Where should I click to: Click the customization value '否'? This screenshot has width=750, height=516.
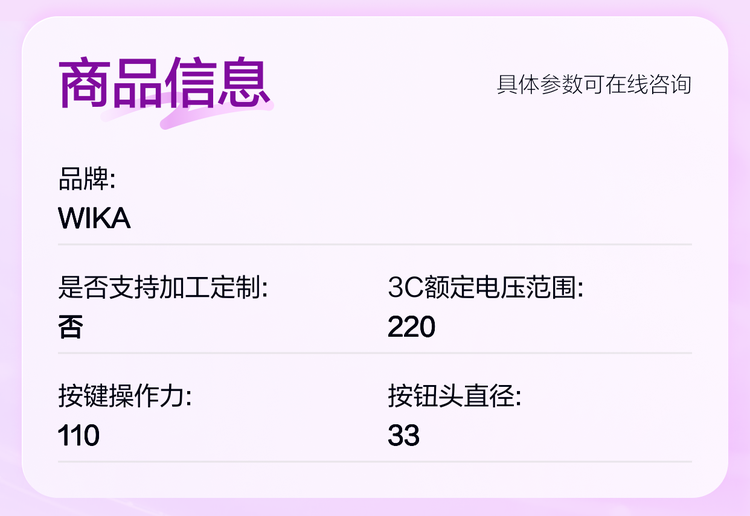70,327
